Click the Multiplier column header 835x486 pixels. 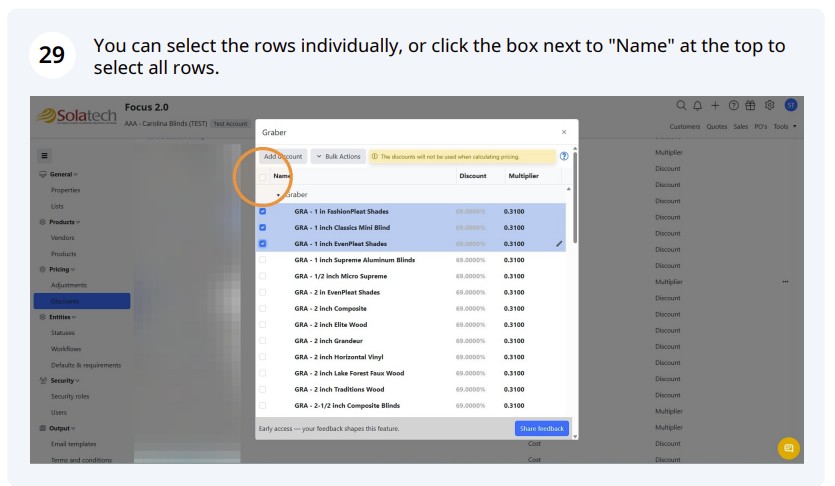[x=523, y=176]
